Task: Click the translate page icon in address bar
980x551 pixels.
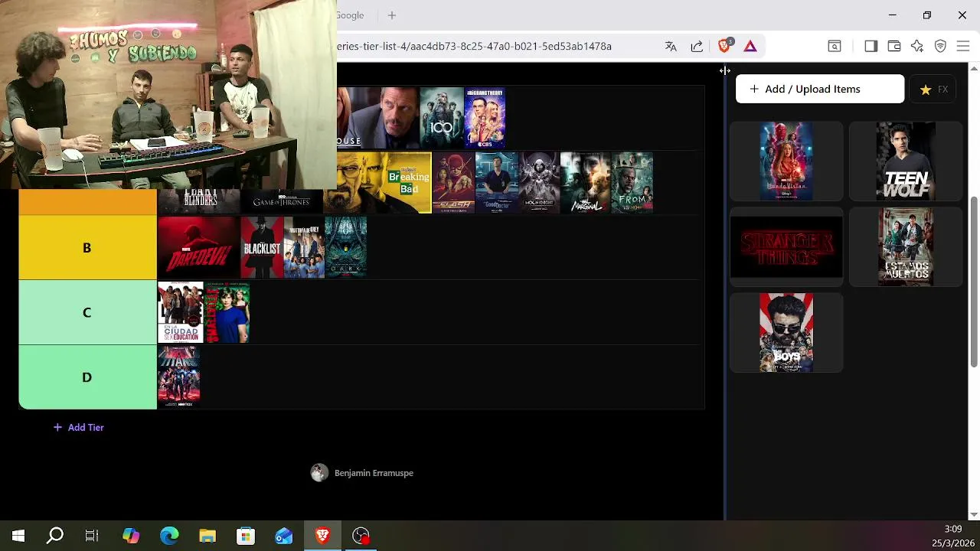Action: tap(671, 46)
